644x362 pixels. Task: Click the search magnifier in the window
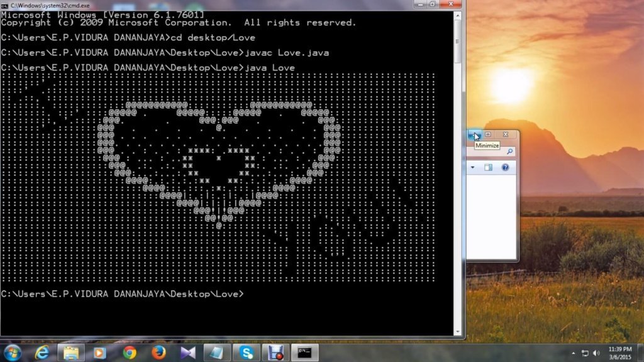tap(511, 151)
